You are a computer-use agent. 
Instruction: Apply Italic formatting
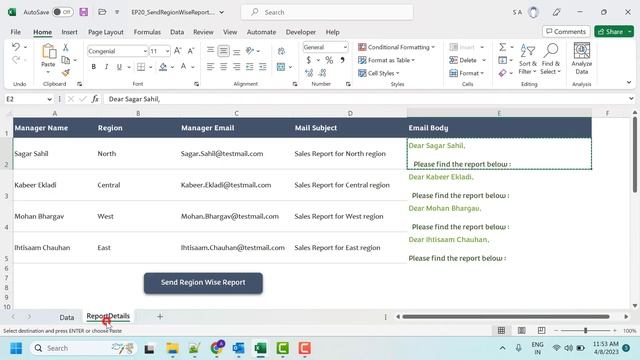point(106,67)
